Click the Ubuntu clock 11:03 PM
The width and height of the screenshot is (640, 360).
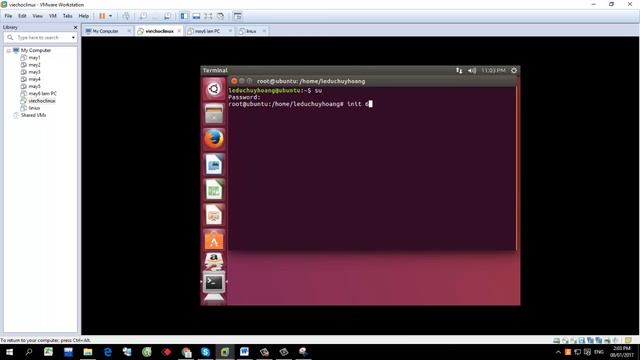pos(493,70)
